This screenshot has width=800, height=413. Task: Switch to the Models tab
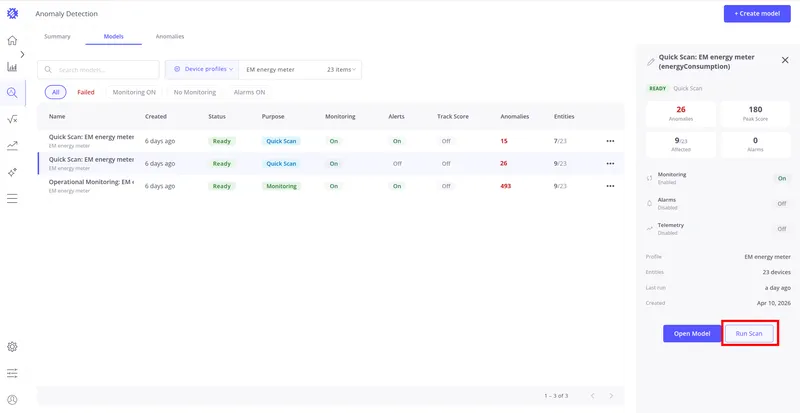113,37
